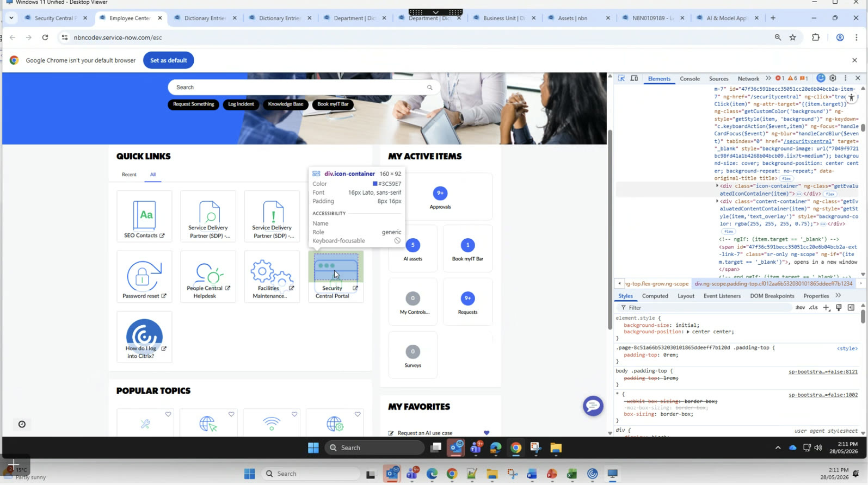Open the chat bubble button

[593, 406]
